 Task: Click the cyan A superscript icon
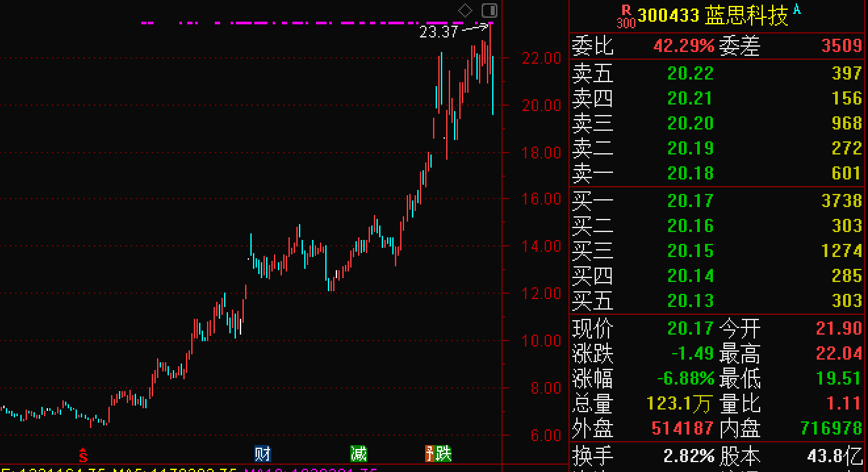(798, 9)
